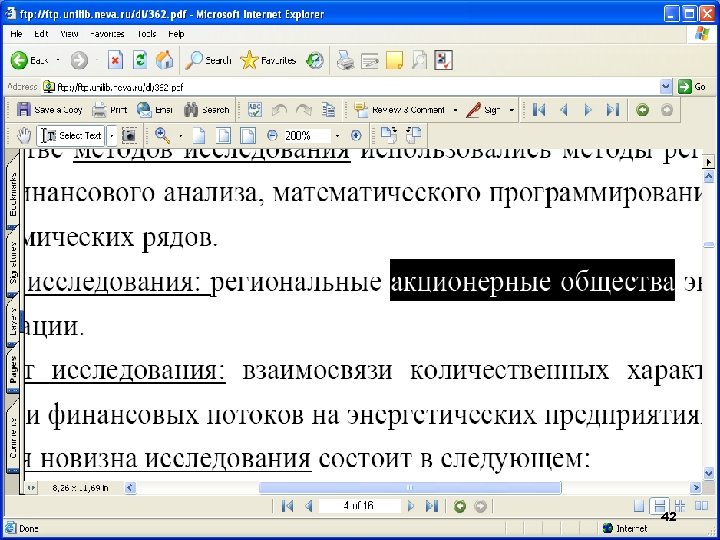Open the Signatures side tab
This screenshot has width=720, height=540.
[12, 263]
